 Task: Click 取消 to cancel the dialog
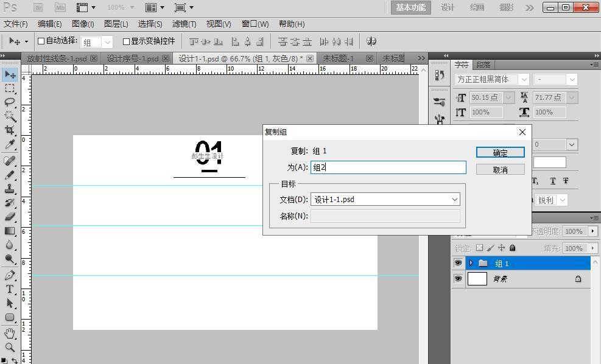[x=500, y=169]
